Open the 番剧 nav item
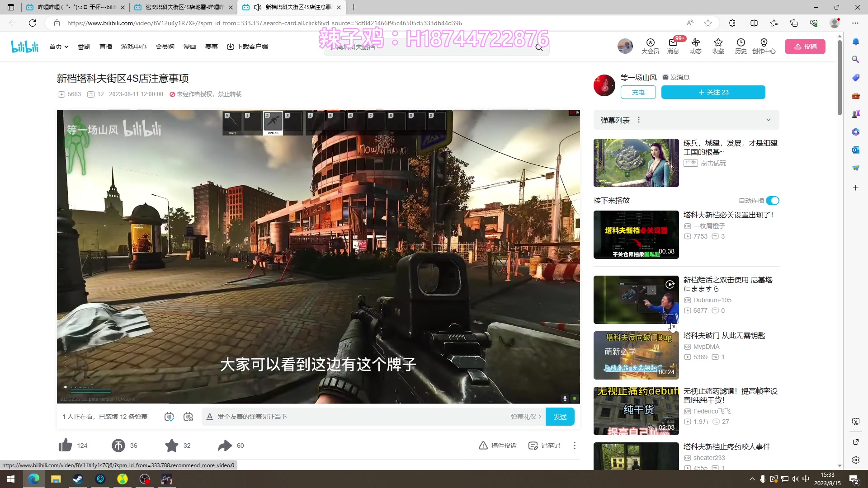The height and width of the screenshot is (488, 868). click(84, 47)
